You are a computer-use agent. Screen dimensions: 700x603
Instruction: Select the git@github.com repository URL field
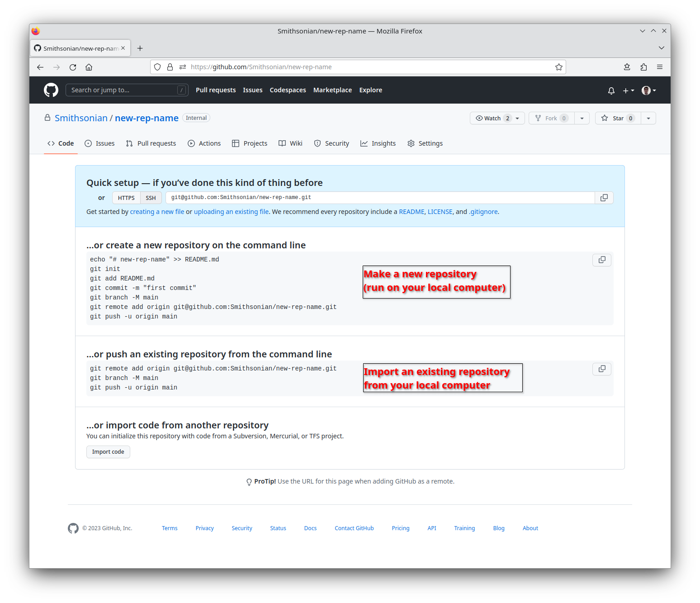380,198
